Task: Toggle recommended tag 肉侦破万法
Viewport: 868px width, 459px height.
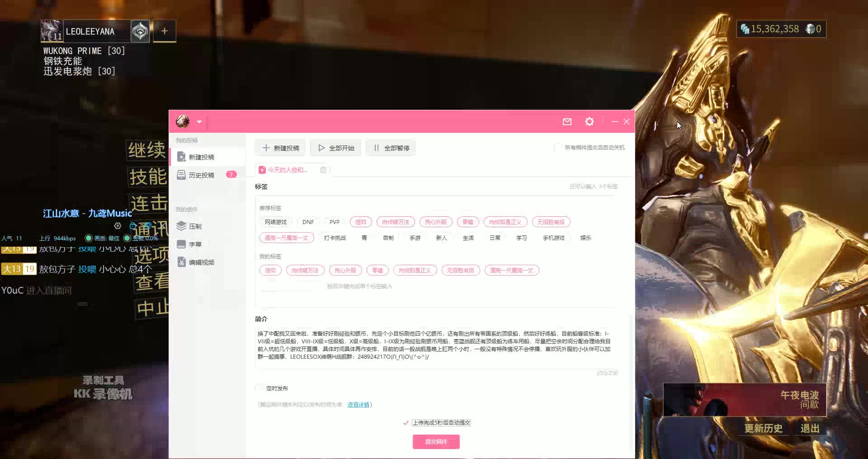Action: [x=396, y=222]
